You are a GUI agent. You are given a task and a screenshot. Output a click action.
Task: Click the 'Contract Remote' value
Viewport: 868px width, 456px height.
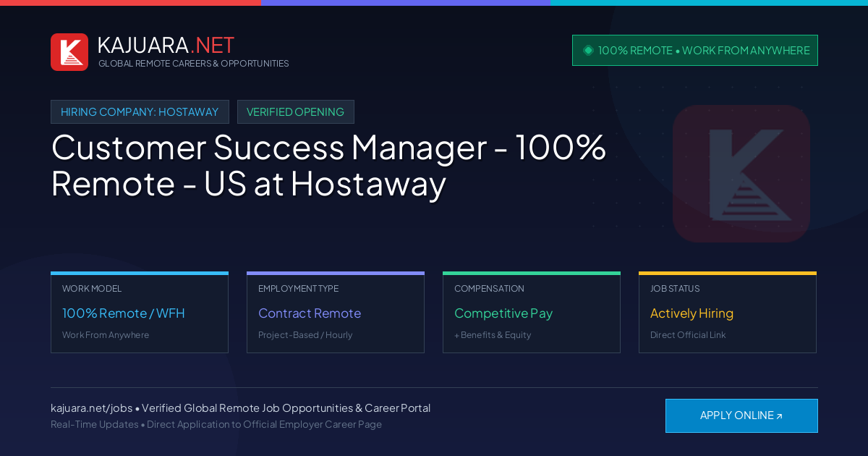click(x=310, y=313)
